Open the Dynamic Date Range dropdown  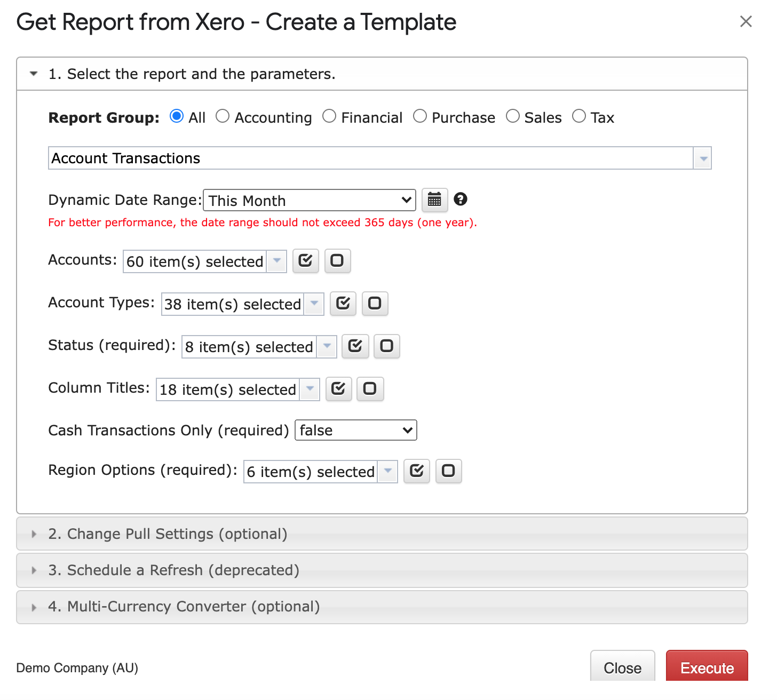click(310, 201)
